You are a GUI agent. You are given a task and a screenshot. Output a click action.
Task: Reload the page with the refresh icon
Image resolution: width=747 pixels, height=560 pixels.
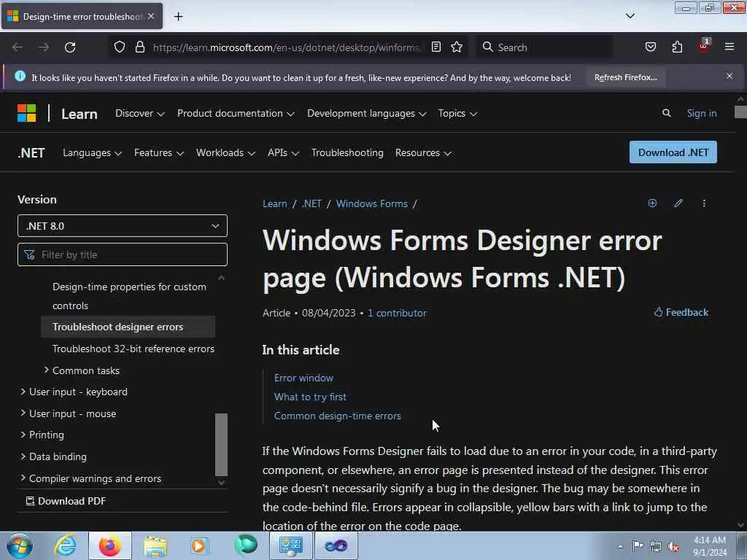coord(70,47)
